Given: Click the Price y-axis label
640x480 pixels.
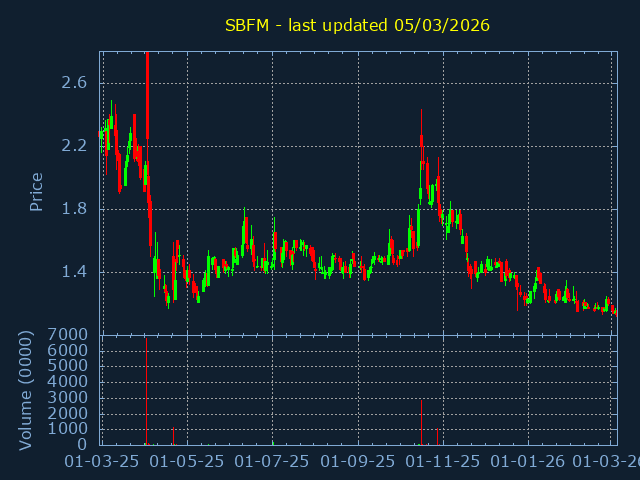Looking at the screenshot, I should [36, 191].
